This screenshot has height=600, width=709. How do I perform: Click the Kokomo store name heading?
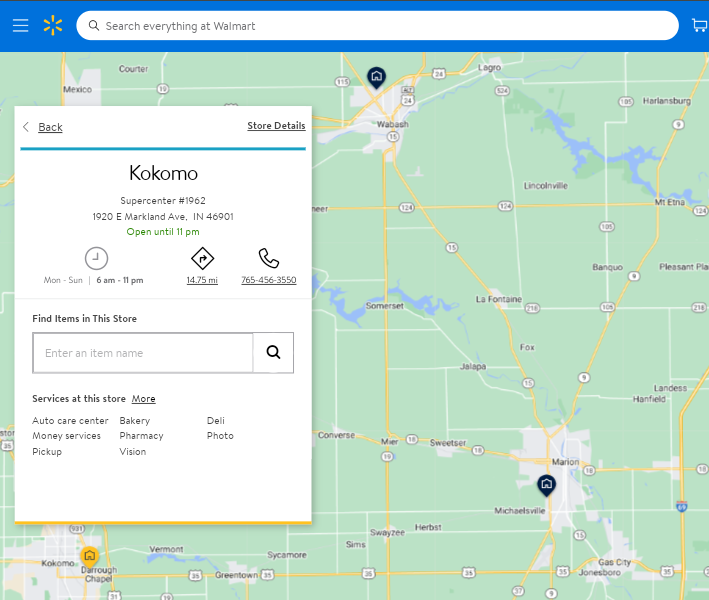click(x=163, y=173)
